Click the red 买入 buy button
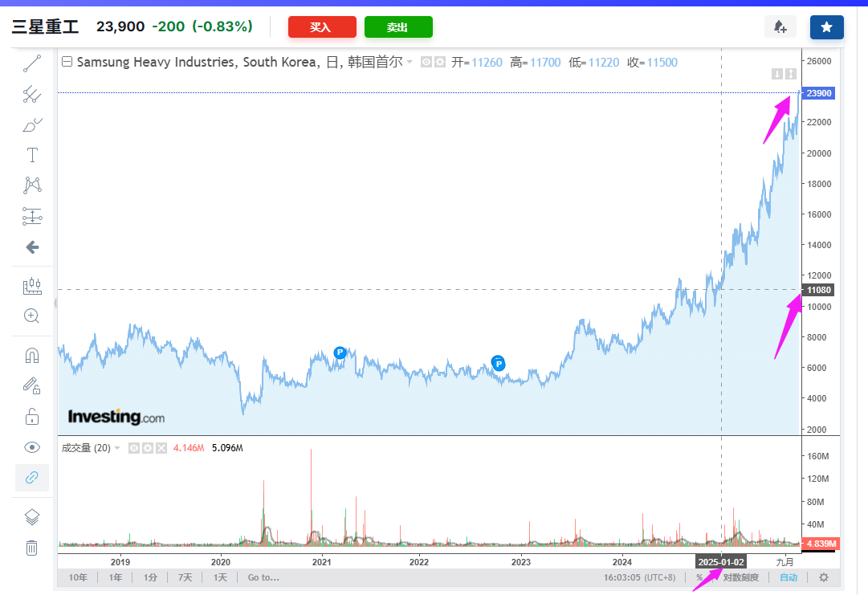Image resolution: width=868 pixels, height=595 pixels. point(322,27)
